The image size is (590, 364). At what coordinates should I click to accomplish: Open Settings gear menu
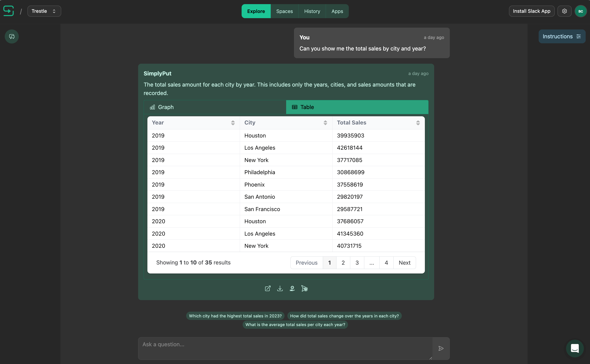click(x=564, y=11)
